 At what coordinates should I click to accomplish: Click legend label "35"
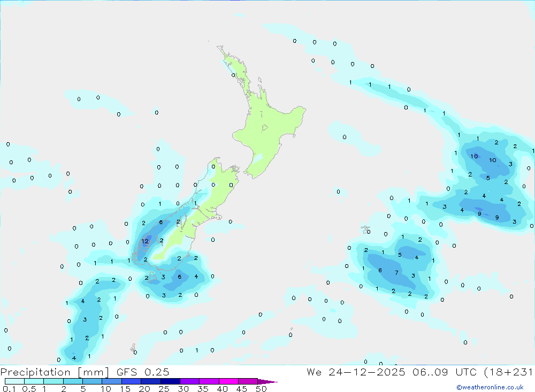[x=203, y=389]
